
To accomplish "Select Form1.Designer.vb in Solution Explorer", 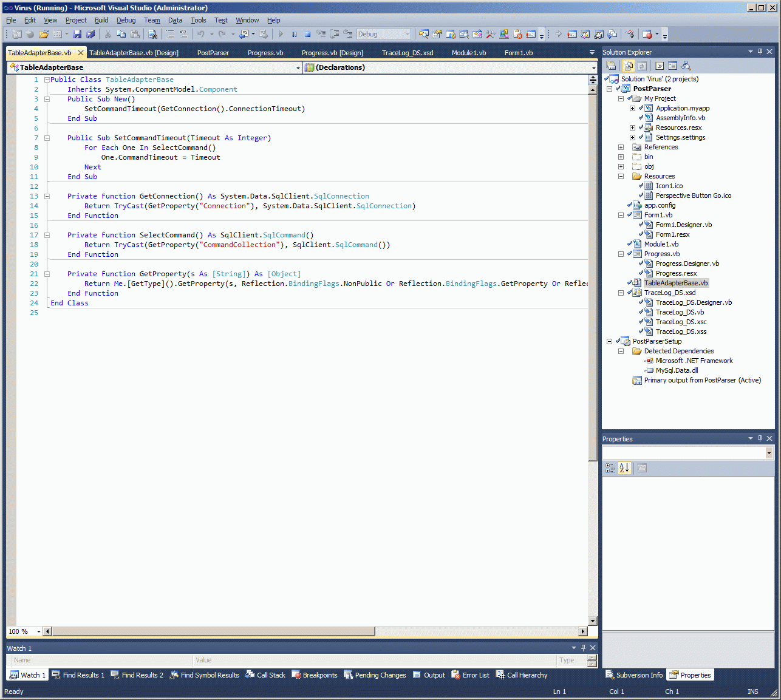I will (683, 225).
